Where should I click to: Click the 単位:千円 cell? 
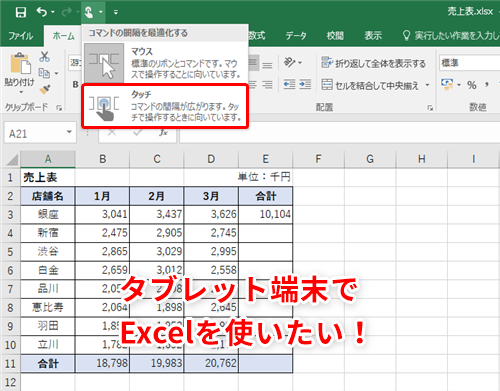[266, 177]
